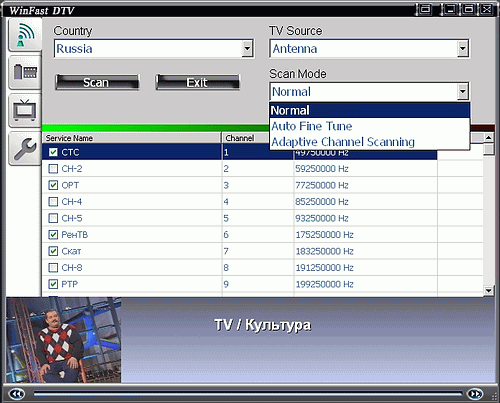Select the 175250000 Hz frequency cell
This screenshot has height=403, width=500.
click(x=366, y=235)
